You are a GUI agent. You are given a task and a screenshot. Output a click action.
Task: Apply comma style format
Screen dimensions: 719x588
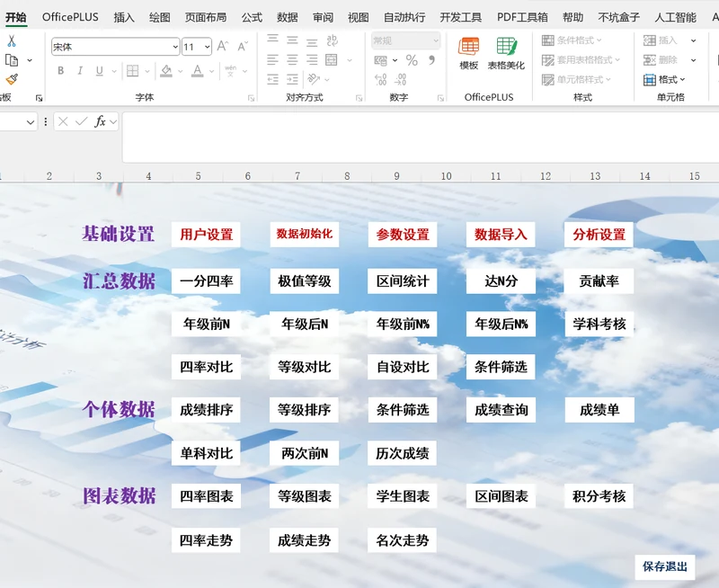pyautogui.click(x=431, y=60)
